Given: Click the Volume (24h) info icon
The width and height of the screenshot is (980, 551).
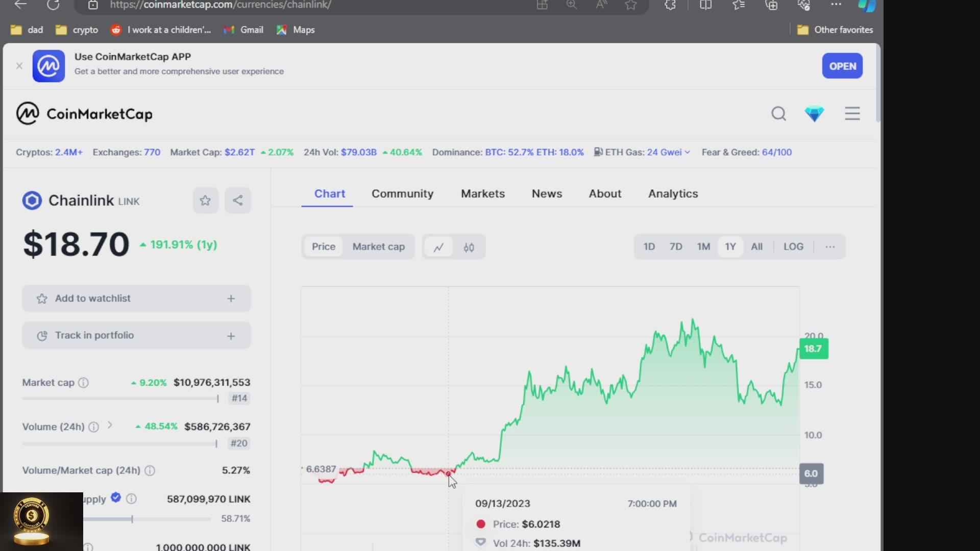Looking at the screenshot, I should 94,427.
